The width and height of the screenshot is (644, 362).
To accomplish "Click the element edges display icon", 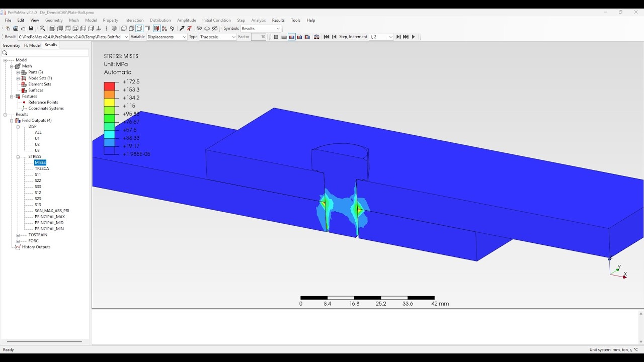I will 132,29.
